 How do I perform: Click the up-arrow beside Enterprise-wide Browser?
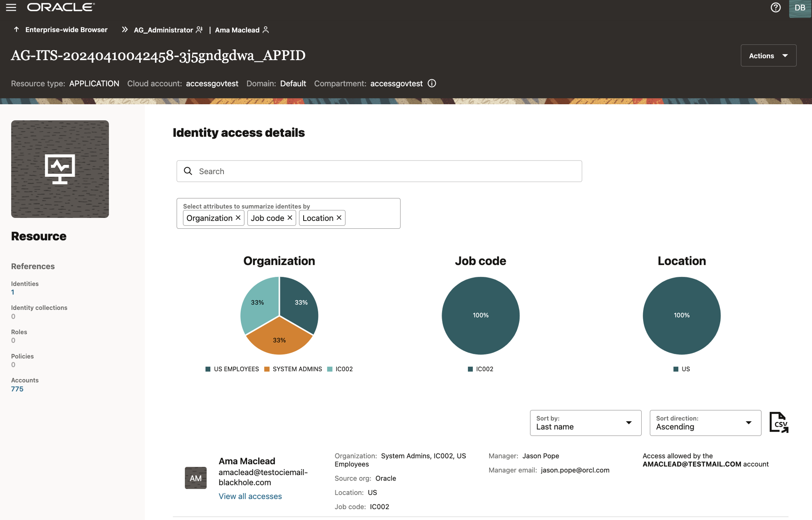point(16,29)
